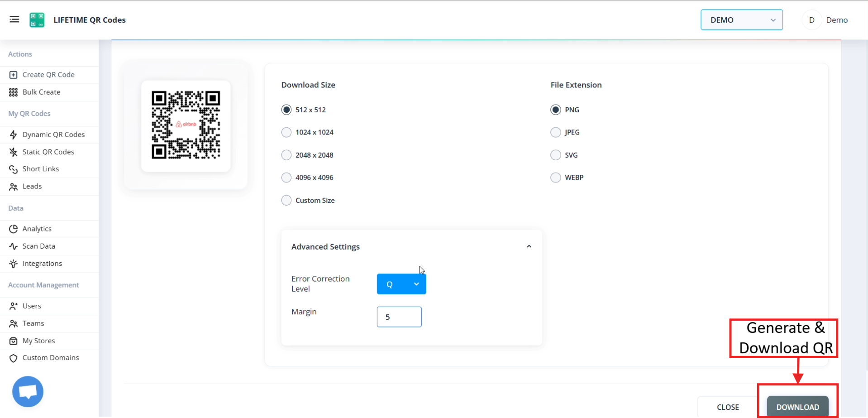The image size is (868, 418).
Task: Choose SVG as the file extension
Action: pyautogui.click(x=555, y=155)
